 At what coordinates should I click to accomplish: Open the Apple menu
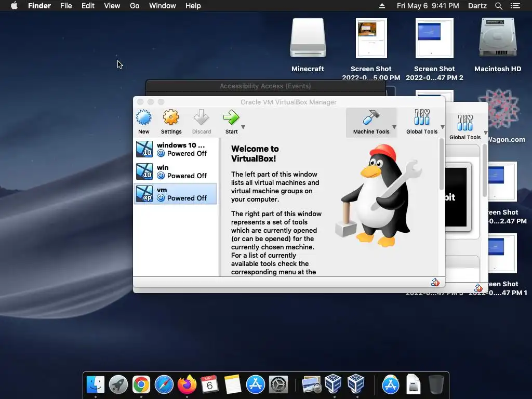point(14,6)
